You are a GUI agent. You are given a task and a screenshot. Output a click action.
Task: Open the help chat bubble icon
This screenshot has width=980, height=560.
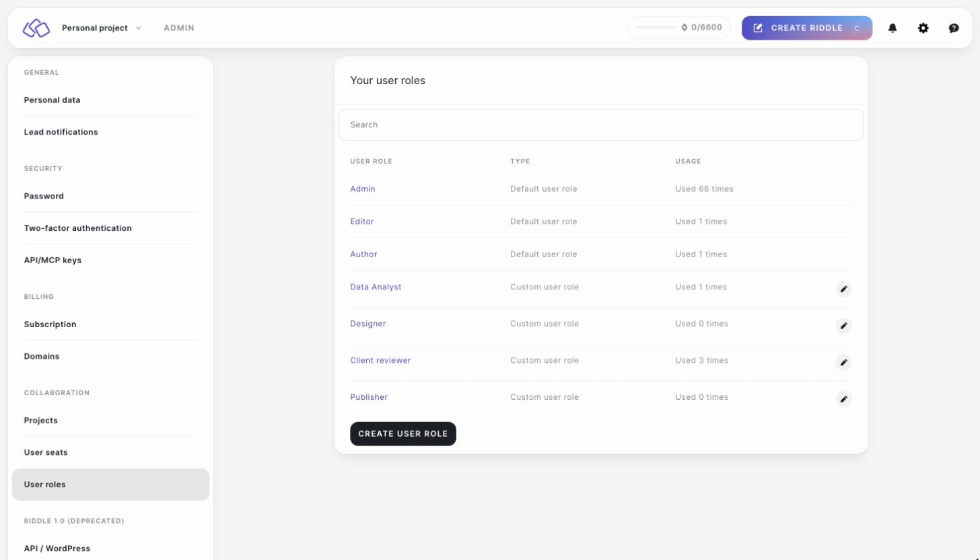[x=954, y=28]
